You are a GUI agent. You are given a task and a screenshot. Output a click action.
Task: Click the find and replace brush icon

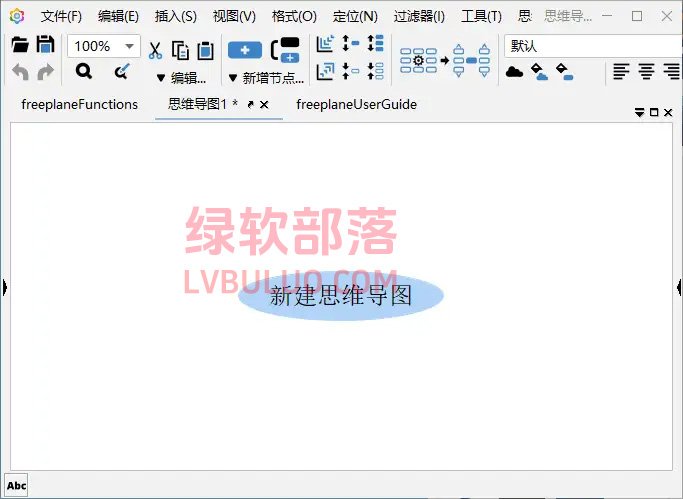(x=122, y=71)
